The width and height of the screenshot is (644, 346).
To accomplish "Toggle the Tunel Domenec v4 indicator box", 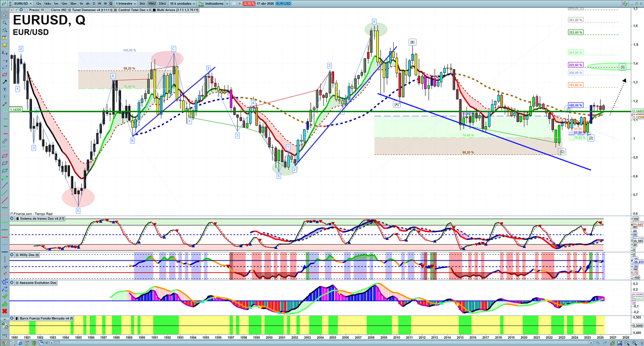I will 70,10.
